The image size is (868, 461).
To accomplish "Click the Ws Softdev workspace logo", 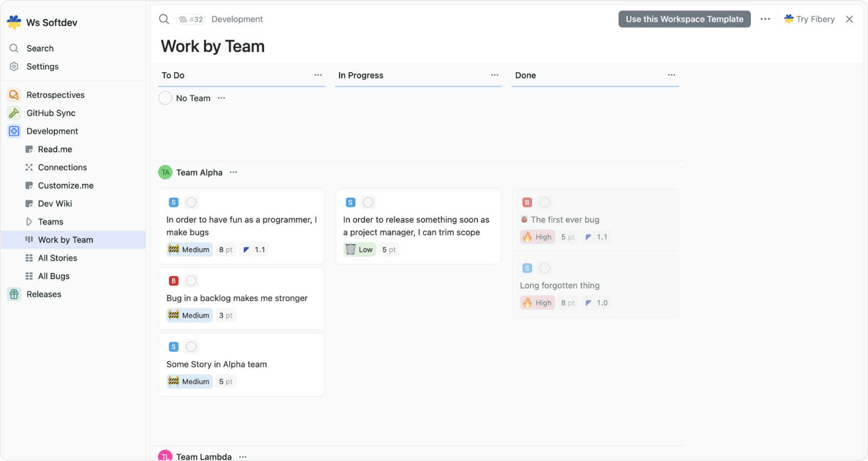I will tap(14, 22).
